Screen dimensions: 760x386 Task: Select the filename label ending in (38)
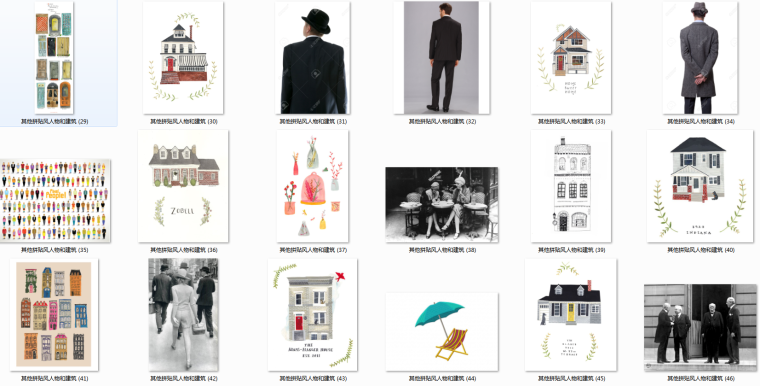pos(442,250)
